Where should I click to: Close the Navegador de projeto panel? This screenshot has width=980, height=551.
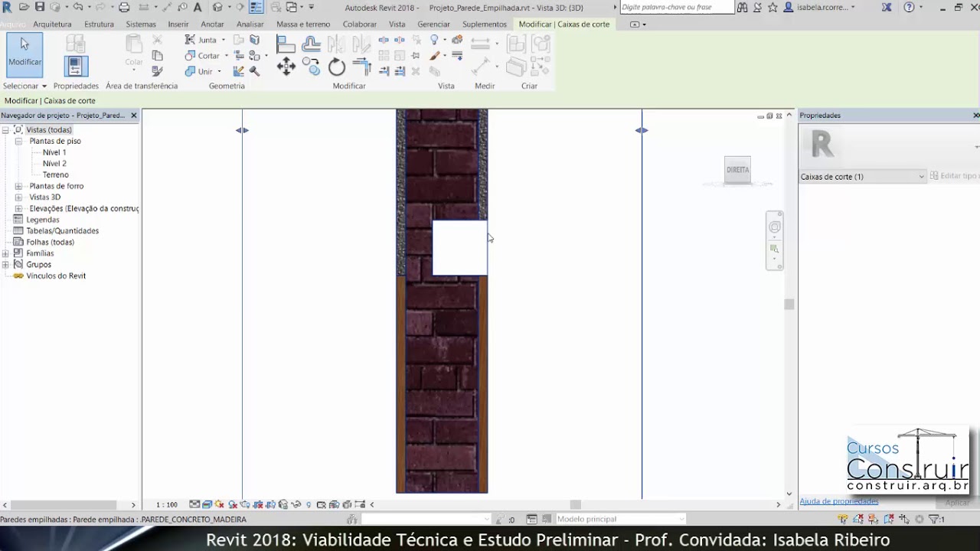[134, 116]
